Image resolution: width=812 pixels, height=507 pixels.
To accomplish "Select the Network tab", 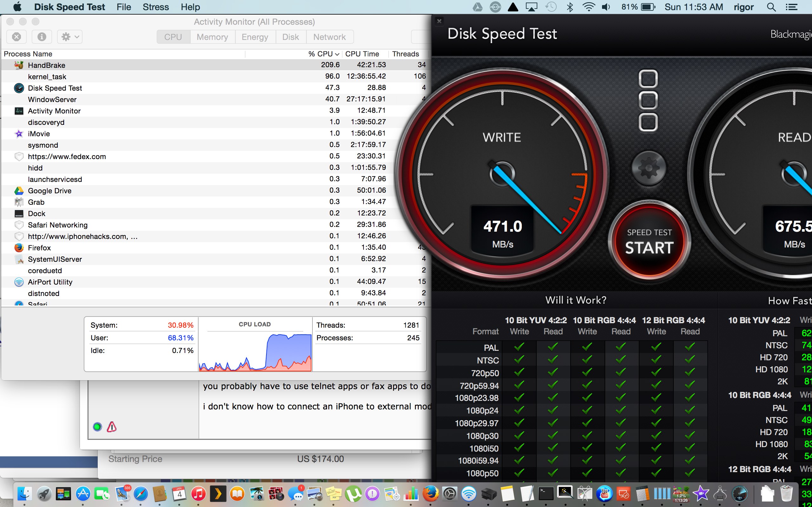I will click(329, 37).
